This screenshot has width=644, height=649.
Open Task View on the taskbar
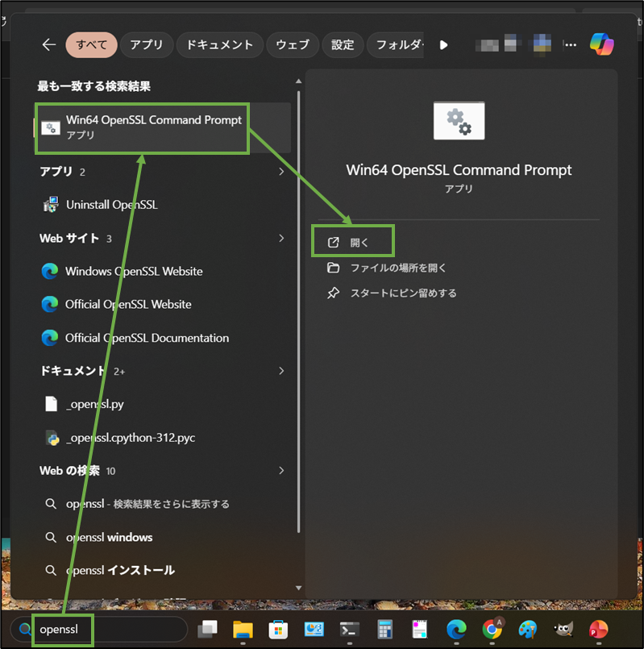pos(207,630)
